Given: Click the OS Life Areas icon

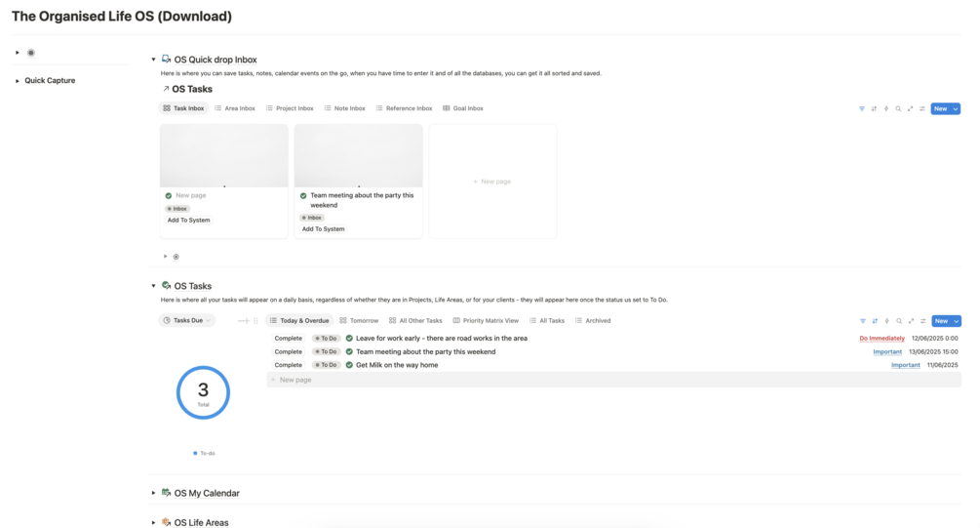Looking at the screenshot, I should (166, 522).
